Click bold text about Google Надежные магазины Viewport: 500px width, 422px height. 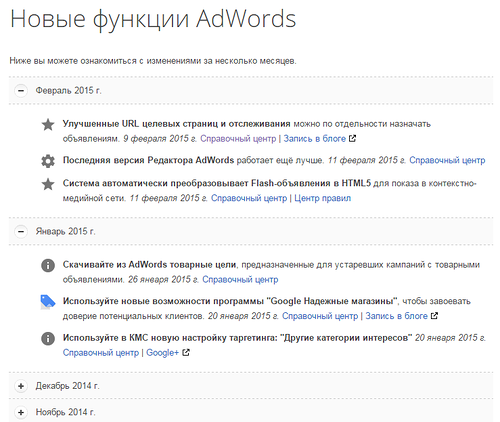tap(231, 301)
